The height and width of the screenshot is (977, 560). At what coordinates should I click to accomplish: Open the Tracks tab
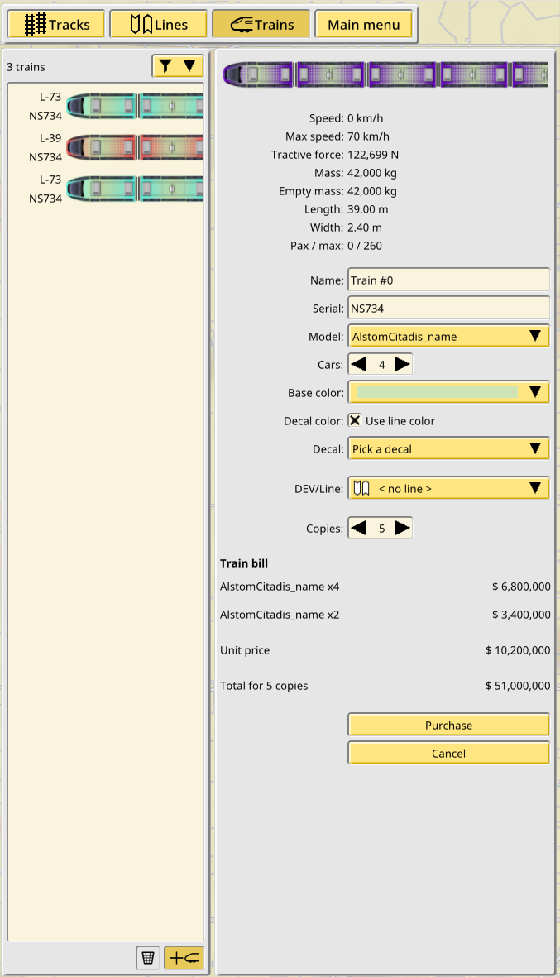[56, 25]
